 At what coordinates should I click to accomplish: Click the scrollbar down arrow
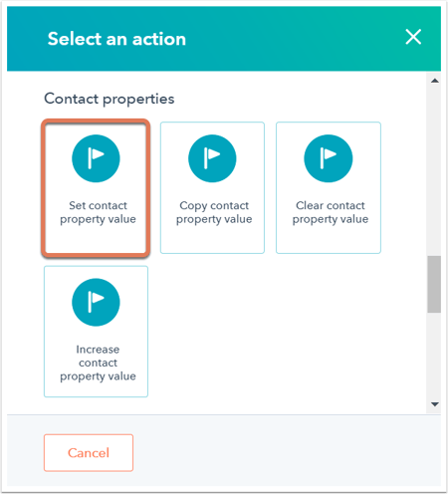[435, 404]
